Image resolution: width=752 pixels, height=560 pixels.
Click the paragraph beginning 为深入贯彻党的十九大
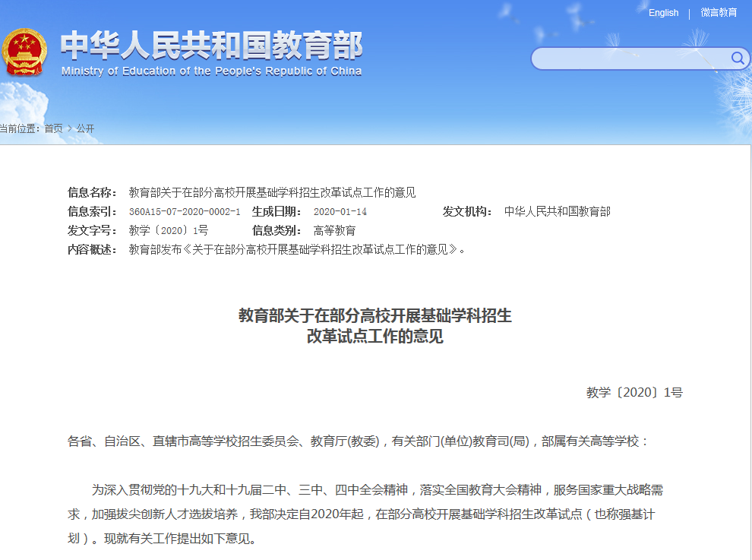coord(365,514)
